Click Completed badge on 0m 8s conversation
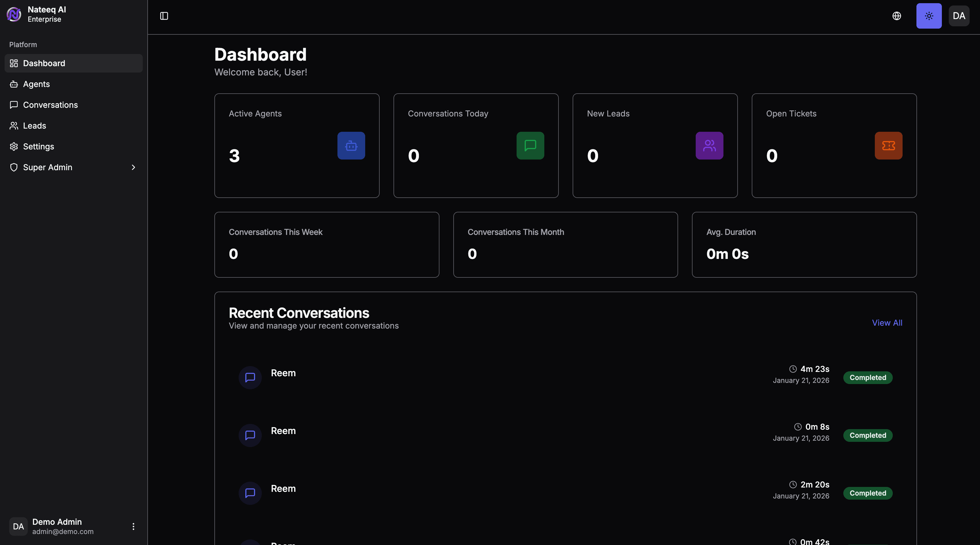The width and height of the screenshot is (980, 545). [x=867, y=435]
